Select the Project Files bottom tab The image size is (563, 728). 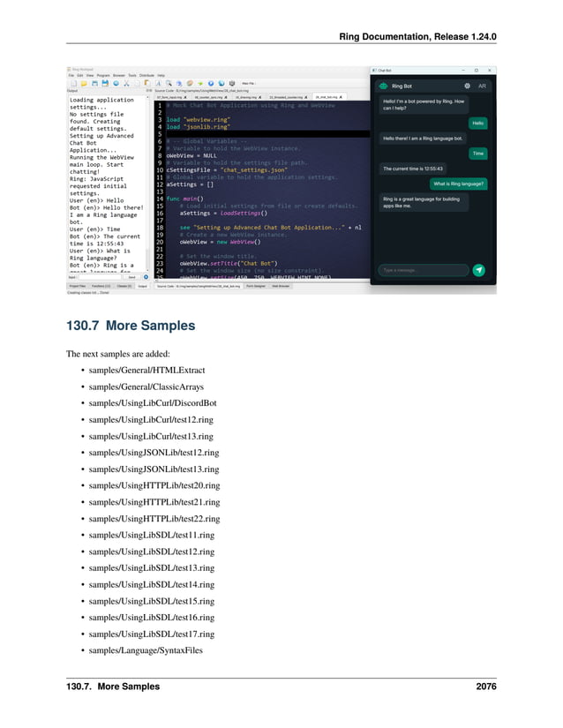coord(78,286)
